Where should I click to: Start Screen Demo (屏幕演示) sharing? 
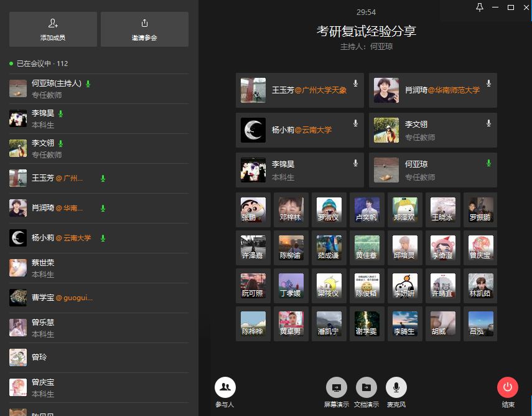336,387
